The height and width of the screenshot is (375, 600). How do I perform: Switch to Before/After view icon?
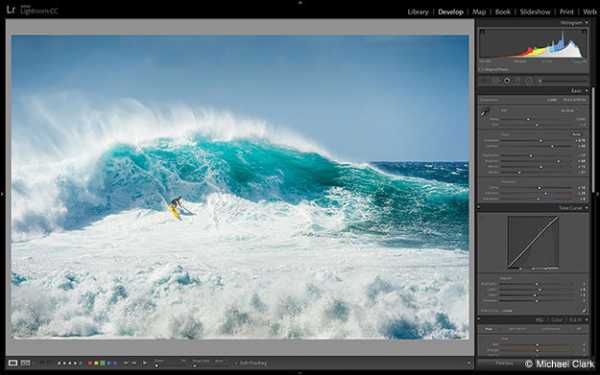point(25,363)
